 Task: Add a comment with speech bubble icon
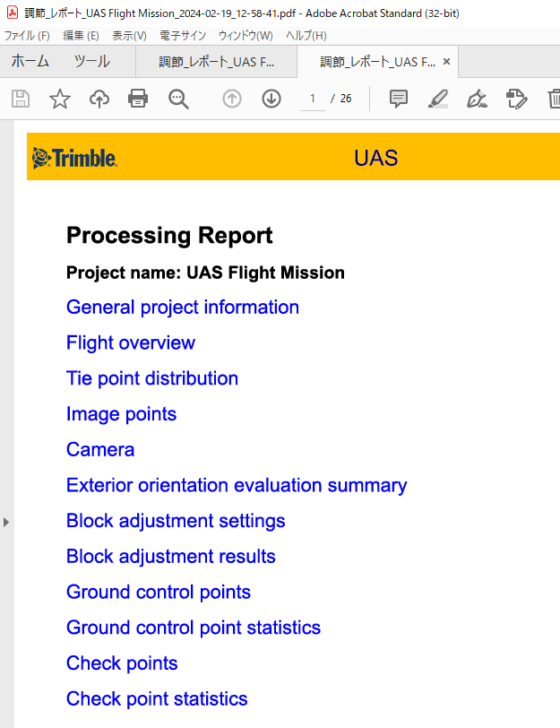click(399, 99)
